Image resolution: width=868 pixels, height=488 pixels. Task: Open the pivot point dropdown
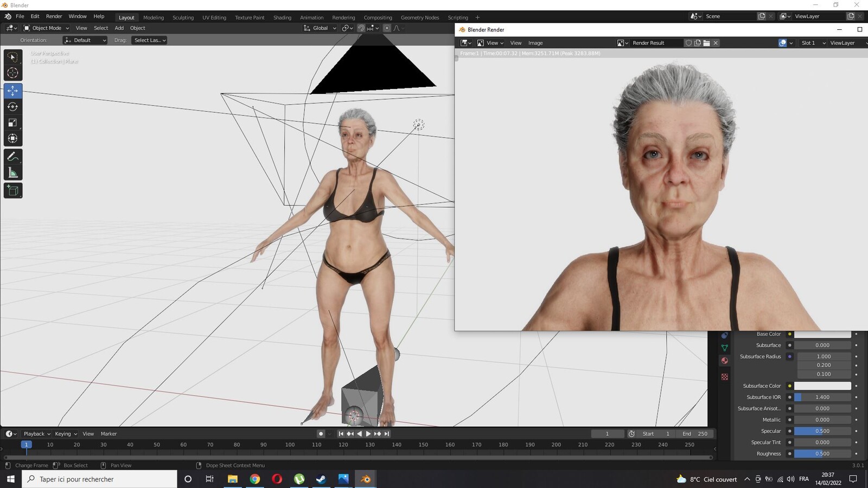(x=347, y=28)
